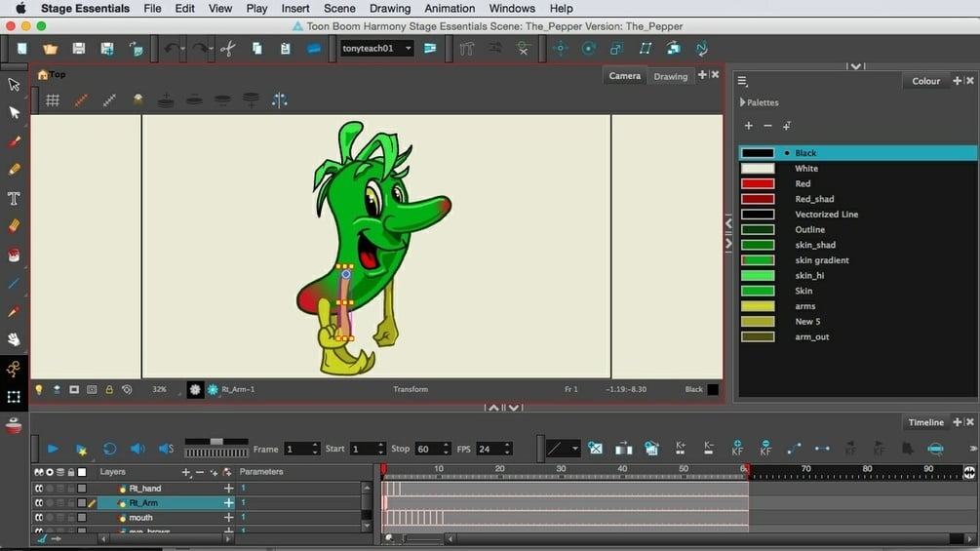Open the Animation menu

click(450, 8)
